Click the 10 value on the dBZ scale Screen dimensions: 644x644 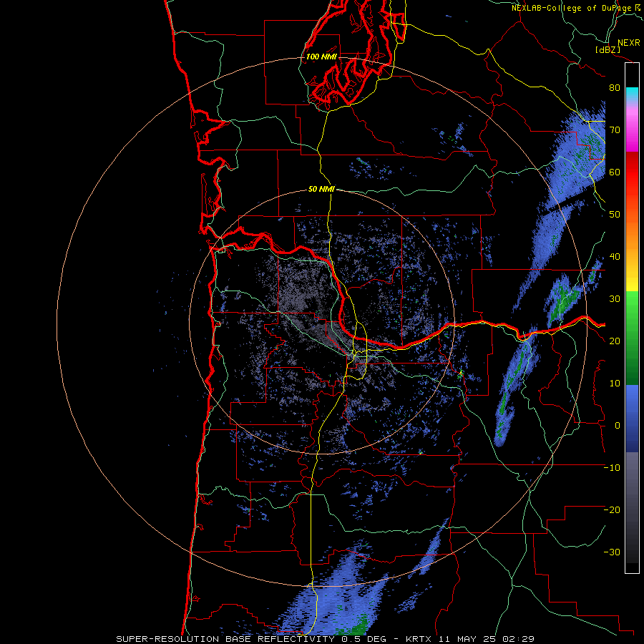click(x=615, y=384)
